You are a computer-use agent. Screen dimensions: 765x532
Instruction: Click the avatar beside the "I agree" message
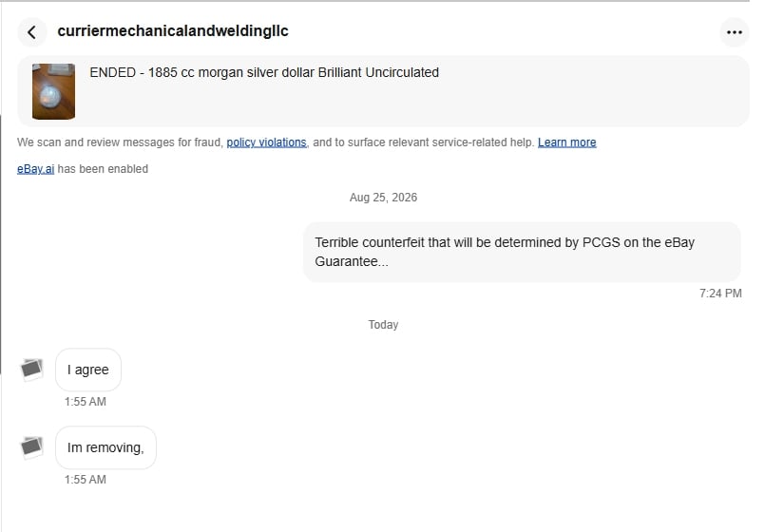pyautogui.click(x=32, y=370)
